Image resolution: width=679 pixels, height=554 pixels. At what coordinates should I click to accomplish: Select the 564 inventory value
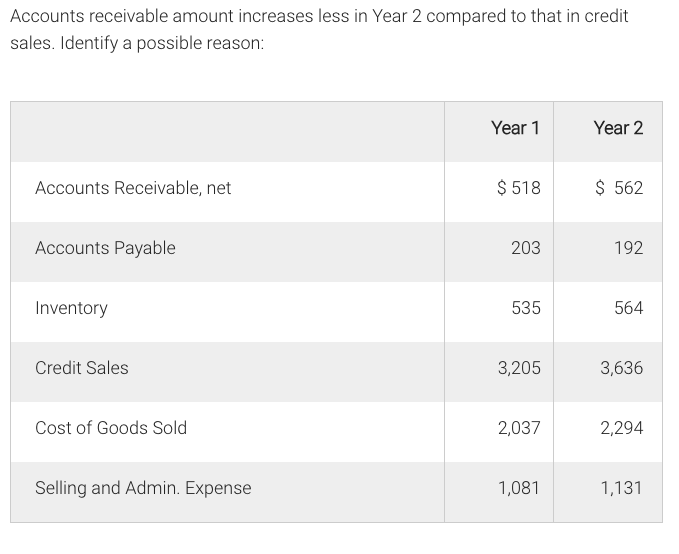[x=628, y=308]
